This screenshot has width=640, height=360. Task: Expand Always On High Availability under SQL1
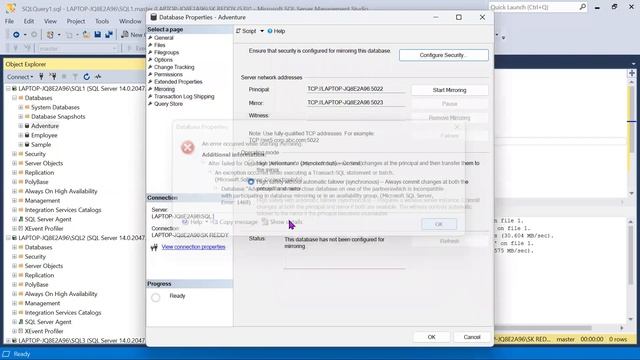[x=14, y=191]
